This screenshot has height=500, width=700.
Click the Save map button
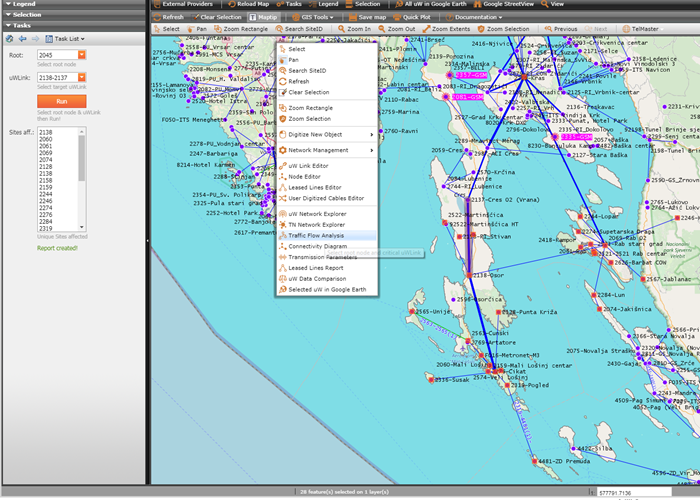pyautogui.click(x=367, y=17)
